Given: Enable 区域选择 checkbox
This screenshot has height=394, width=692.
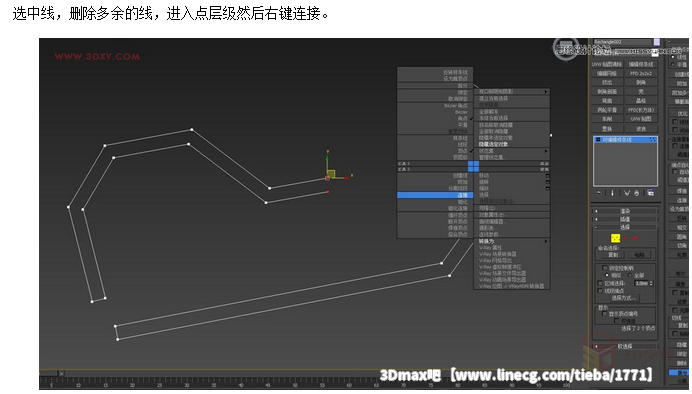Looking at the screenshot, I should 600,283.
